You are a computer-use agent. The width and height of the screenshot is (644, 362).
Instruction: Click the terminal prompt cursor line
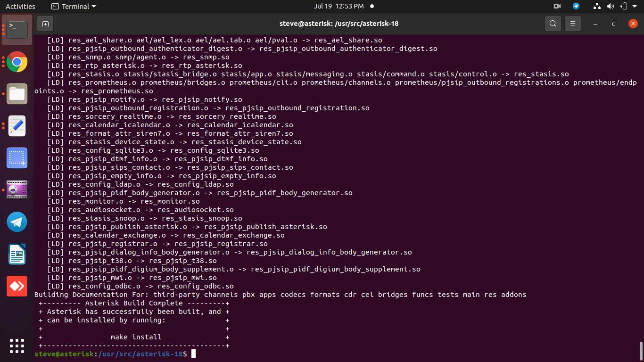coord(115,354)
